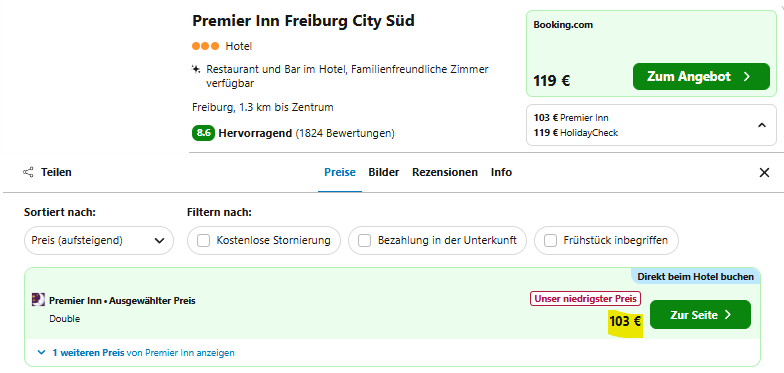Click the Zum Angebot button
The image size is (784, 373).
point(701,76)
